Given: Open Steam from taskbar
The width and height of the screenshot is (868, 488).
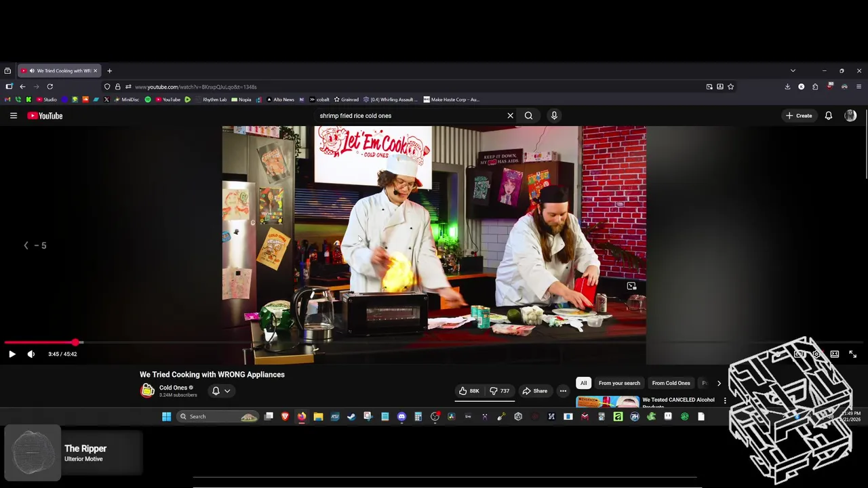Looking at the screenshot, I should (351, 417).
